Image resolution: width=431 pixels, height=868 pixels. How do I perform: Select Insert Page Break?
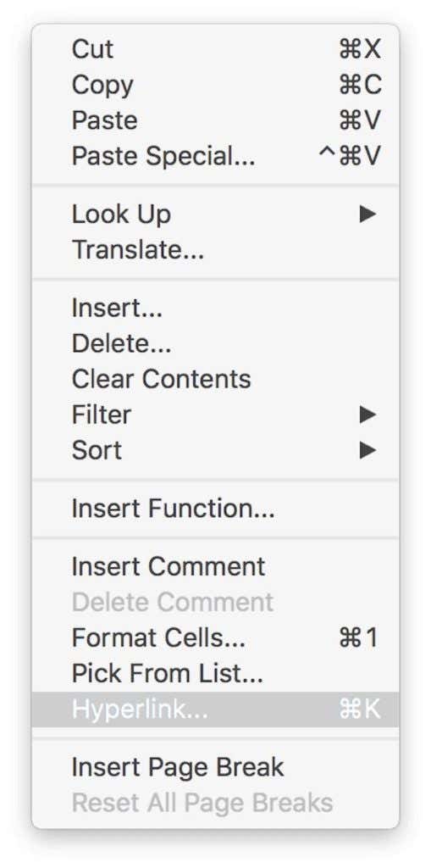point(215,767)
